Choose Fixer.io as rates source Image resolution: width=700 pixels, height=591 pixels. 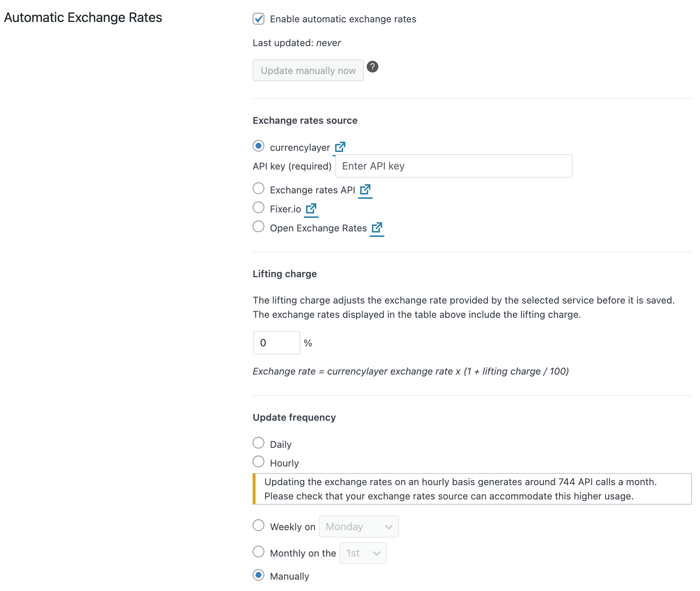coord(258,208)
